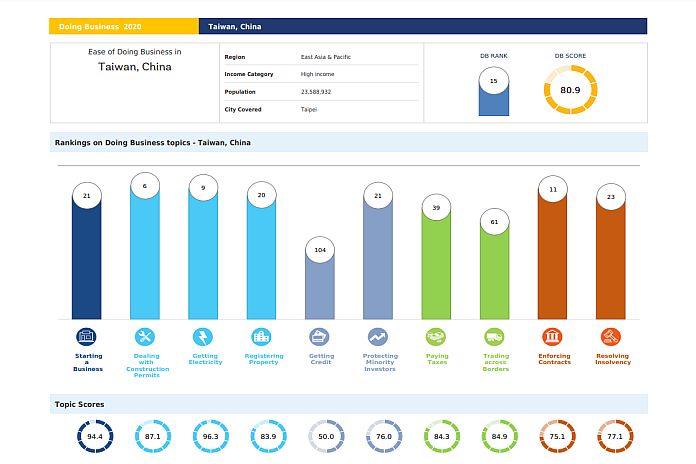This screenshot has height=464, width=696.
Task: Click the Registering Property building icon
Action: (261, 336)
